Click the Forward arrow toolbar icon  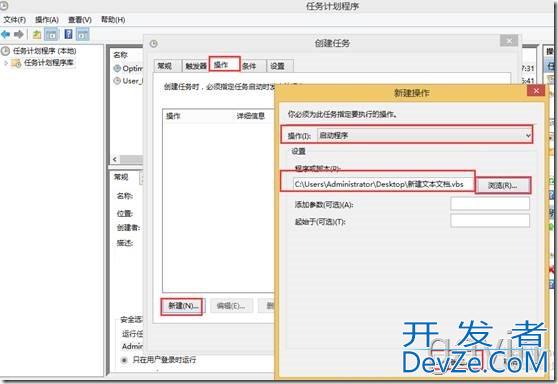(19, 34)
